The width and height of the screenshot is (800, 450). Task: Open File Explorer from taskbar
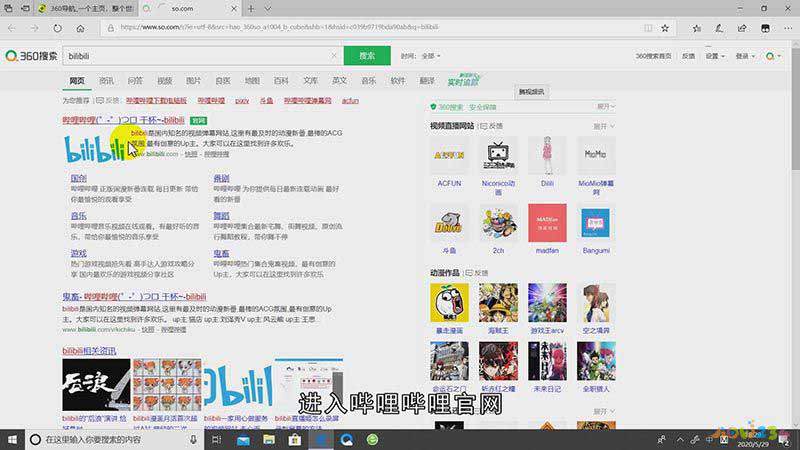click(x=269, y=439)
